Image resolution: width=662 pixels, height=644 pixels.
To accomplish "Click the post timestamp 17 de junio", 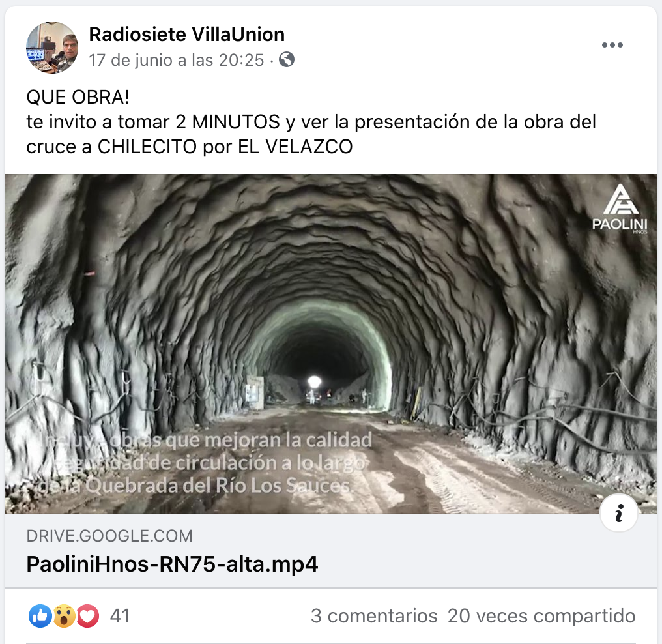I will [176, 60].
